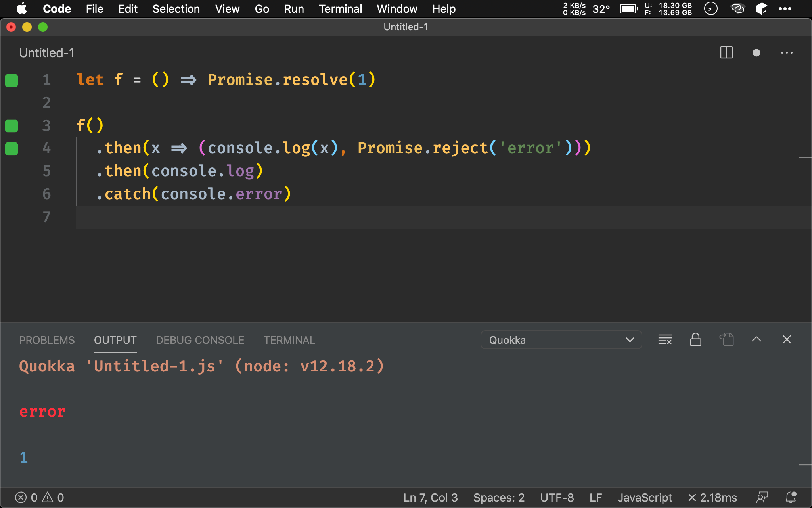This screenshot has width=812, height=508.
Task: Click line number 7 in the gutter
Action: tap(46, 217)
